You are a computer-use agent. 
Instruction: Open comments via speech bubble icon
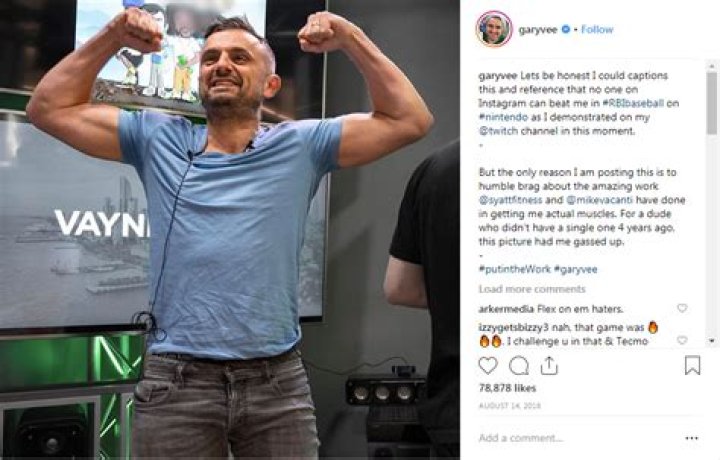point(519,365)
